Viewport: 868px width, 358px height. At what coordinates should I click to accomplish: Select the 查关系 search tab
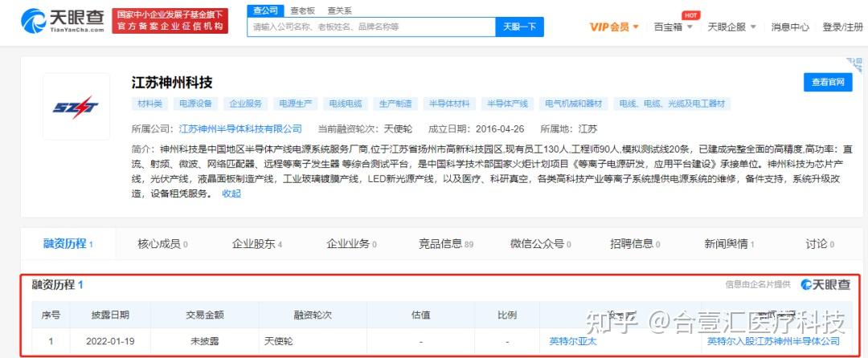[x=339, y=10]
